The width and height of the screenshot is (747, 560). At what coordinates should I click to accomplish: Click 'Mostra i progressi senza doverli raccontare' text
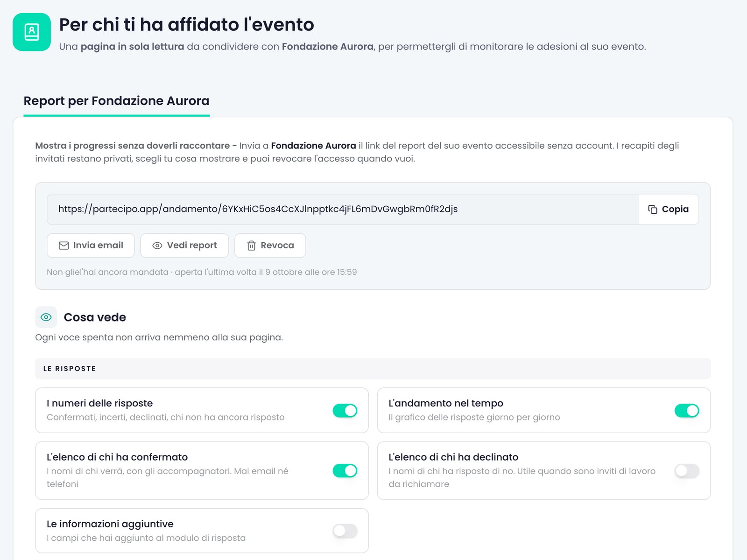pos(133,146)
